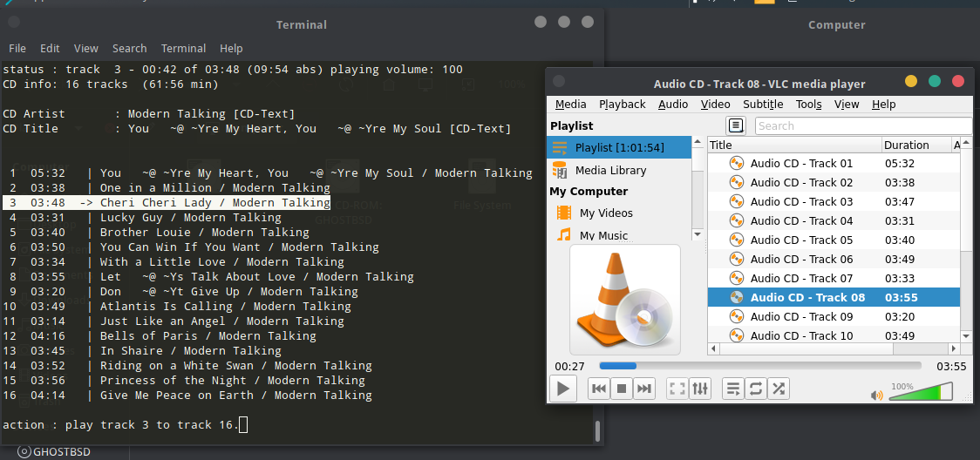Open the VLC Subtitle menu
The height and width of the screenshot is (460, 980).
763,105
